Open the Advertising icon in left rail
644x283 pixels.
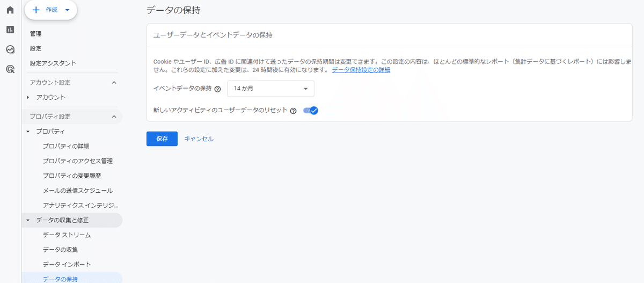coord(10,69)
